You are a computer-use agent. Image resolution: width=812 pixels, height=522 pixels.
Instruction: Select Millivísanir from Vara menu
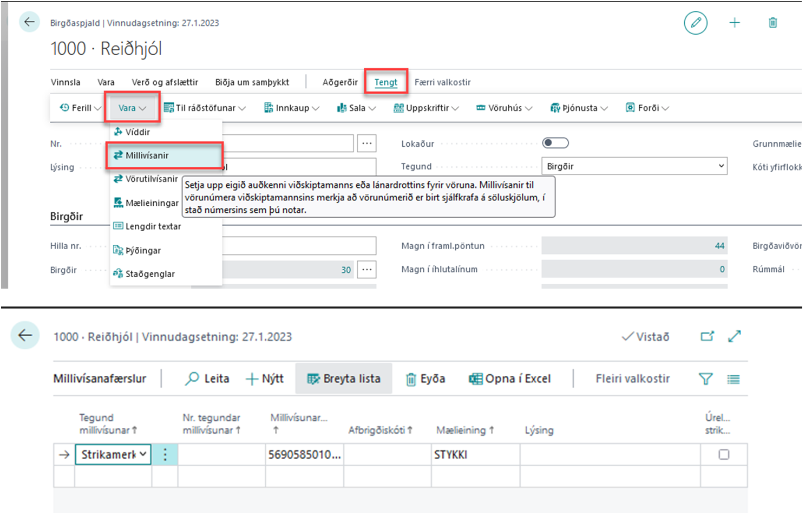point(147,155)
